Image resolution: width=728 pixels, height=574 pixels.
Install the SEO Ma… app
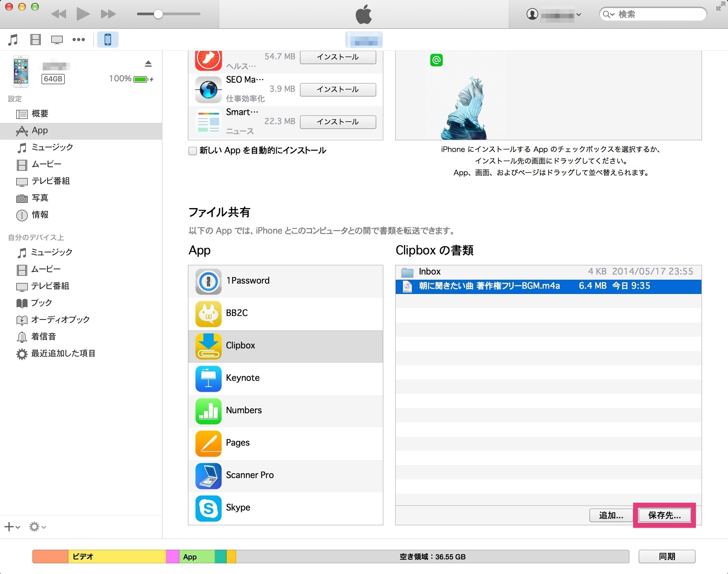pyautogui.click(x=338, y=89)
